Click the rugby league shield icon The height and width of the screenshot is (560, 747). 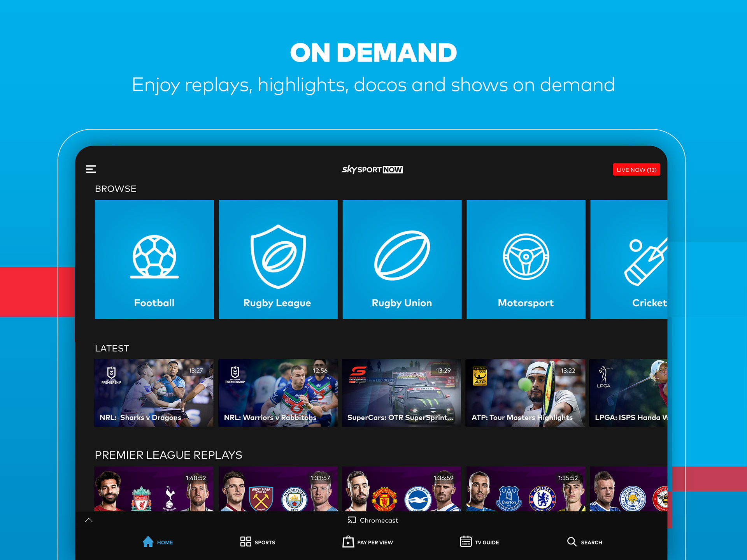pyautogui.click(x=278, y=256)
